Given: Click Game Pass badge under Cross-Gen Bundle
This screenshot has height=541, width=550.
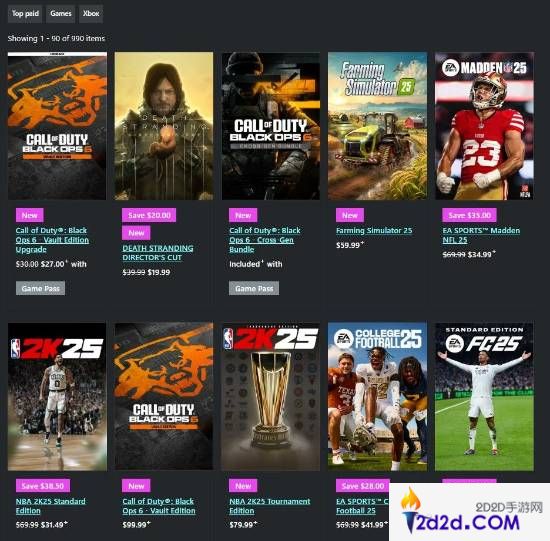Looking at the screenshot, I should click(x=254, y=288).
